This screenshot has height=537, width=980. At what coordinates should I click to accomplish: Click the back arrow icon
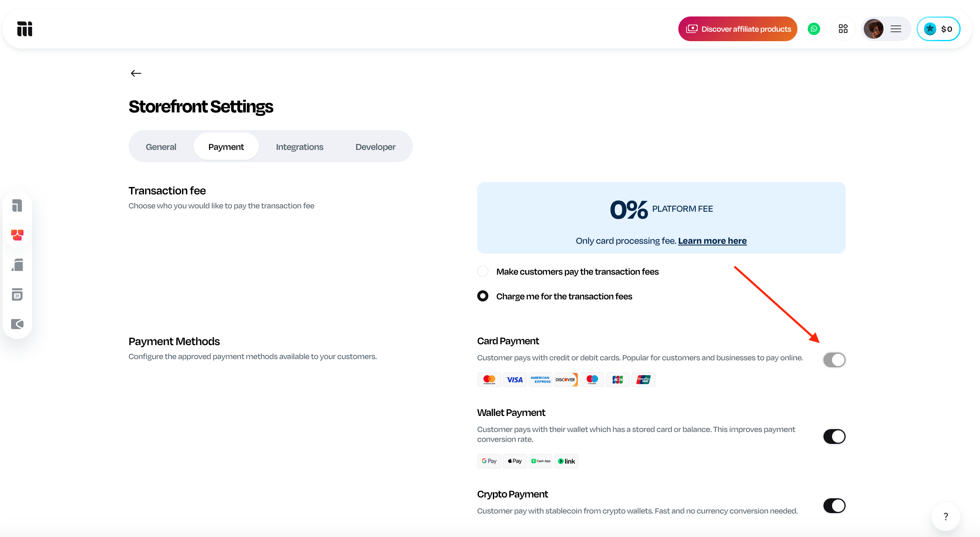[x=136, y=73]
